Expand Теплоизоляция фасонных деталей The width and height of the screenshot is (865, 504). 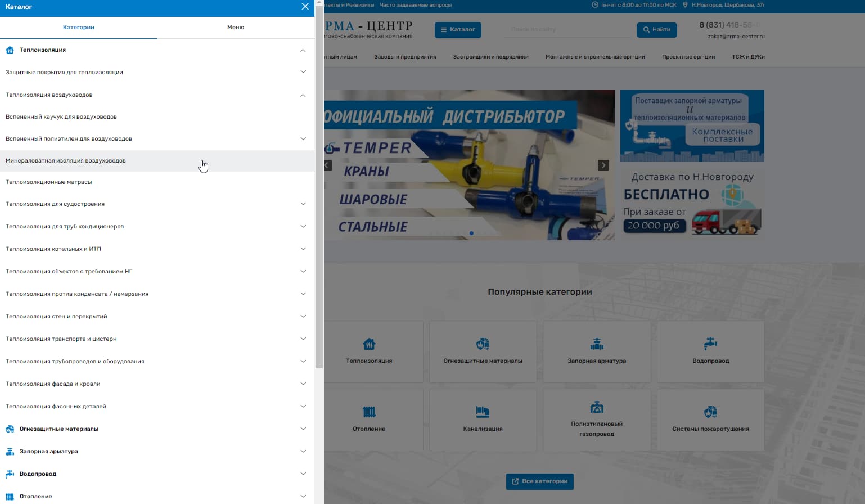pyautogui.click(x=303, y=406)
